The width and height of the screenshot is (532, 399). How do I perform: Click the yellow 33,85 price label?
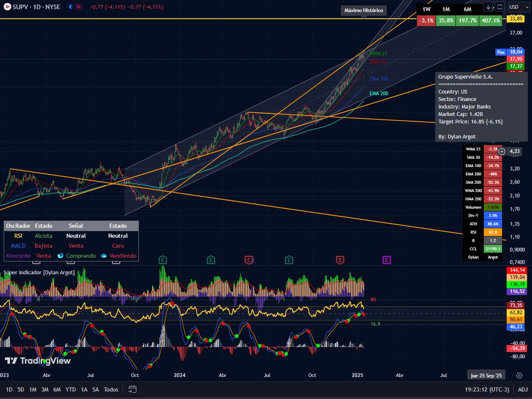(516, 19)
